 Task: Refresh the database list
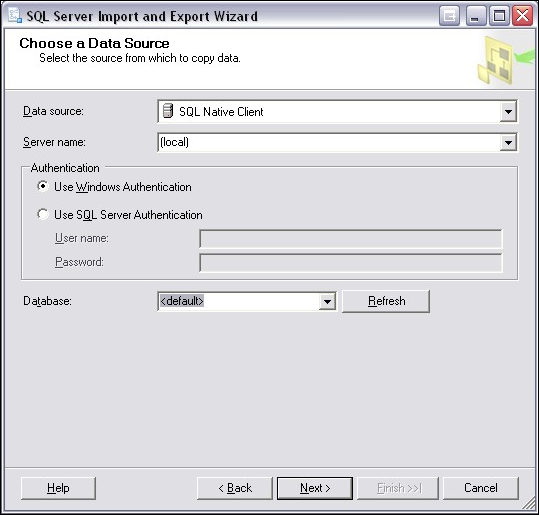pos(386,301)
